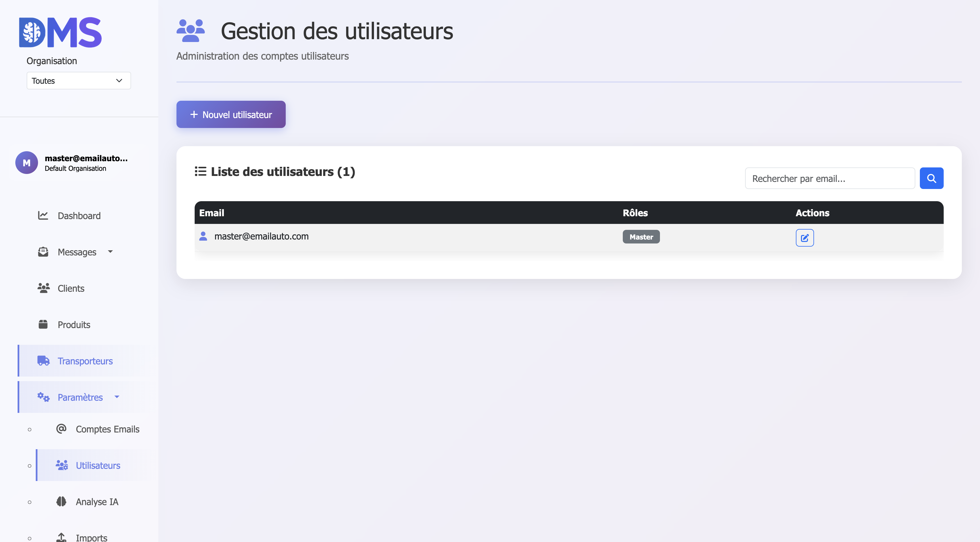Open the Clients menu item

[71, 288]
